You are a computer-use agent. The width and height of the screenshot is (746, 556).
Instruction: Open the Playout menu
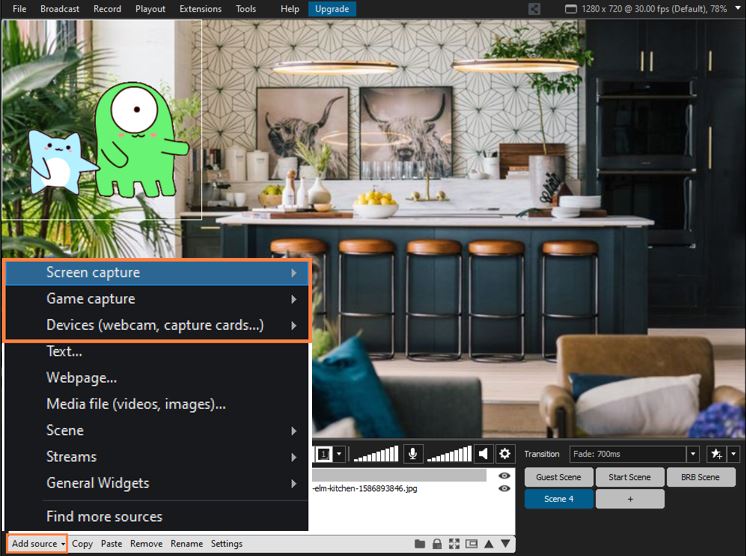coord(150,9)
